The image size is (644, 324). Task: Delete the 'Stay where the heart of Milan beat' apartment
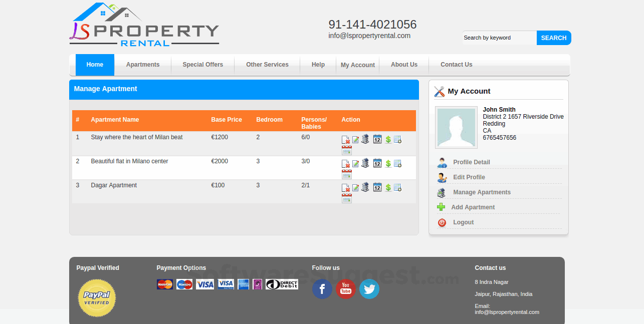pyautogui.click(x=346, y=140)
